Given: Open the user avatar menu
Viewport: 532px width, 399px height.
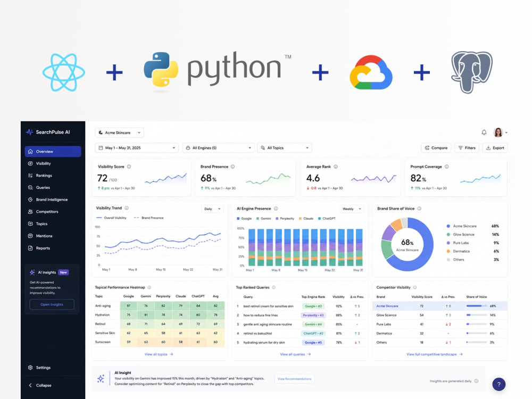Looking at the screenshot, I should point(501,132).
